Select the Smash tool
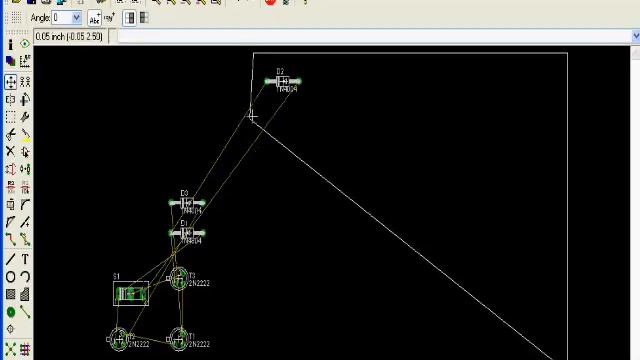The height and width of the screenshot is (360, 640). pyautogui.click(x=10, y=204)
